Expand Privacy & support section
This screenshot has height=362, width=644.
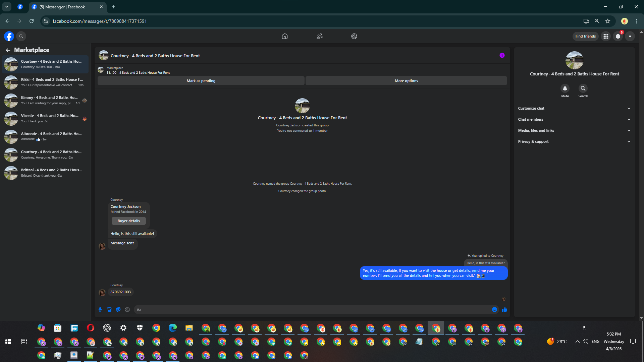click(574, 141)
